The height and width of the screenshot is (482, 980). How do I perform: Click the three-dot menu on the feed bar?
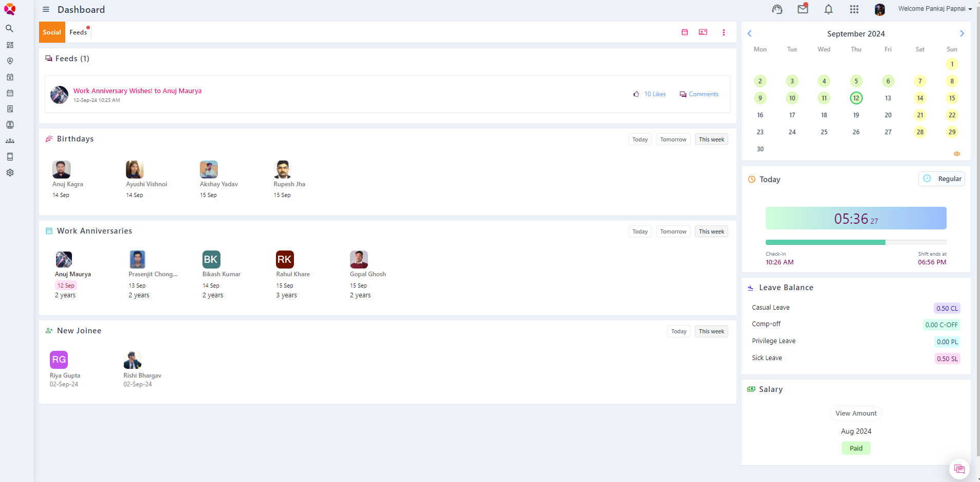[x=724, y=32]
